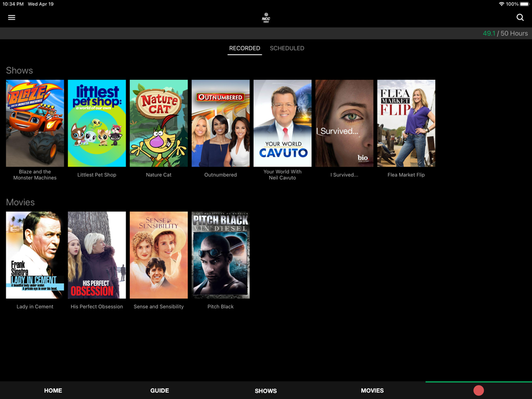Tap the 'Flea Market Flip' caption
This screenshot has width=532, height=399.
click(406, 174)
